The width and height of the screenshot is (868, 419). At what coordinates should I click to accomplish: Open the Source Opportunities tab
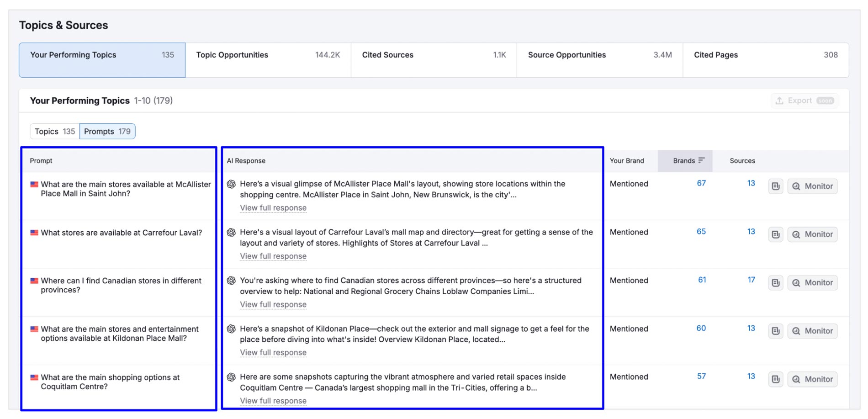coord(567,55)
